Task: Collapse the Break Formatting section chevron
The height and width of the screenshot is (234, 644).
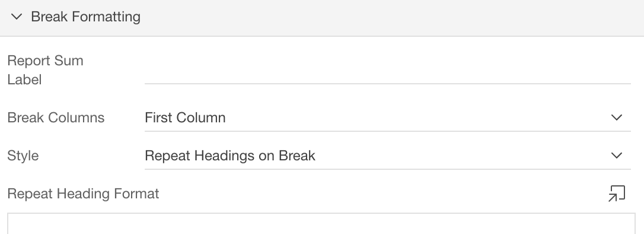Action: [17, 17]
